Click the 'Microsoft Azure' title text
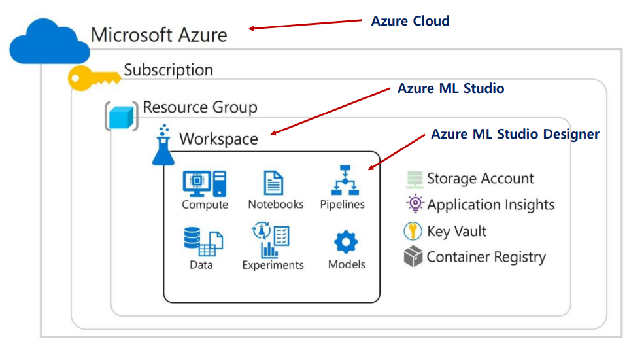The height and width of the screenshot is (348, 644). coord(159,35)
